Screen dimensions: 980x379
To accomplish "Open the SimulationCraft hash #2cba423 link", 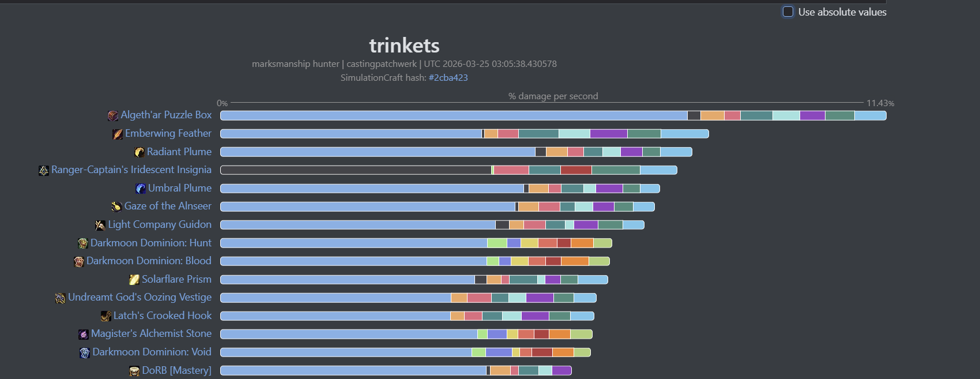I will (448, 77).
